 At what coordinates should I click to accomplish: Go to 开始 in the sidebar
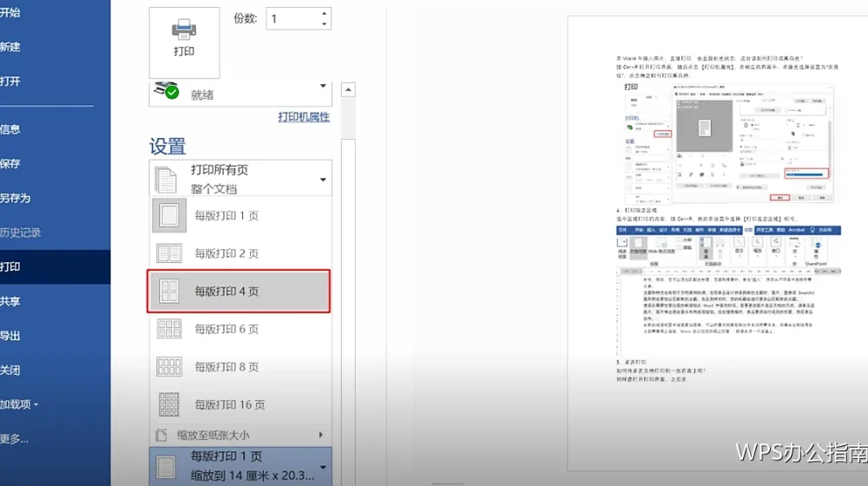pos(10,12)
